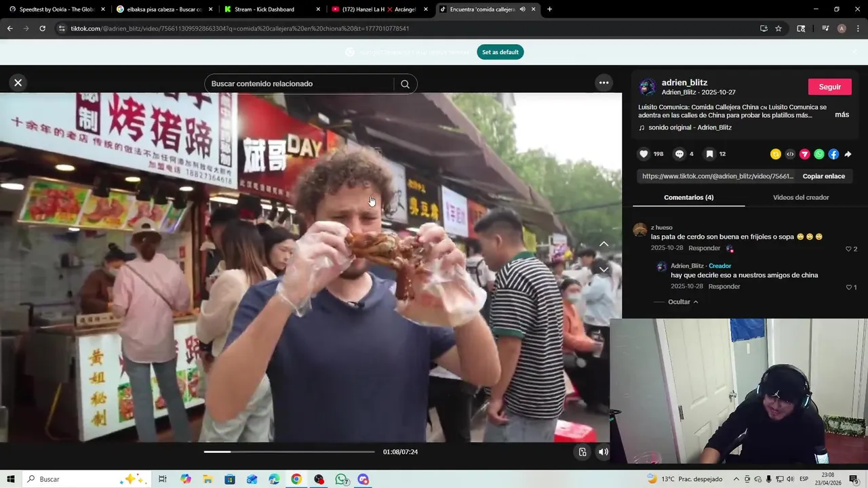
Task: Save the video with the bookmark icon
Action: click(709, 154)
